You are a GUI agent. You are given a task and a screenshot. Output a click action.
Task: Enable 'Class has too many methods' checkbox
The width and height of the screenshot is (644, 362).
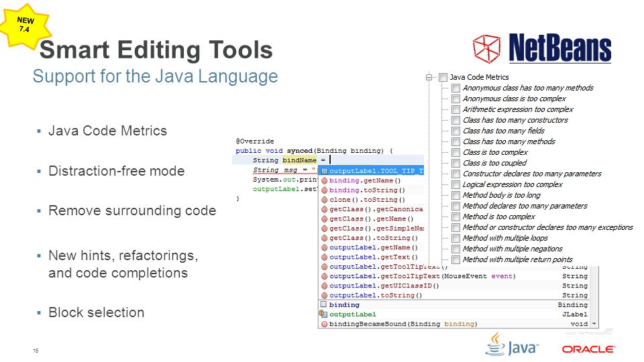point(455,141)
